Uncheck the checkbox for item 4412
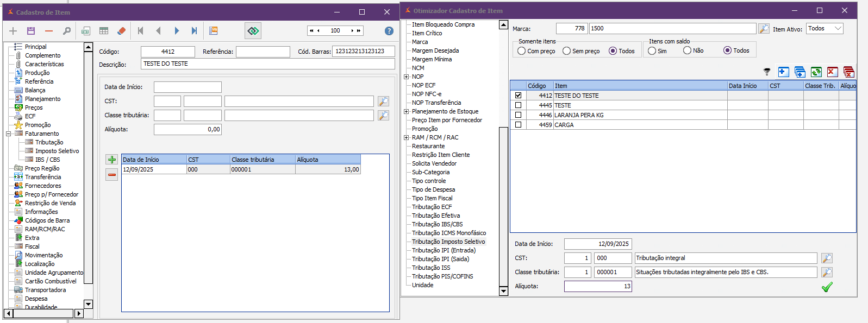This screenshot has width=868, height=323. pyautogui.click(x=518, y=96)
